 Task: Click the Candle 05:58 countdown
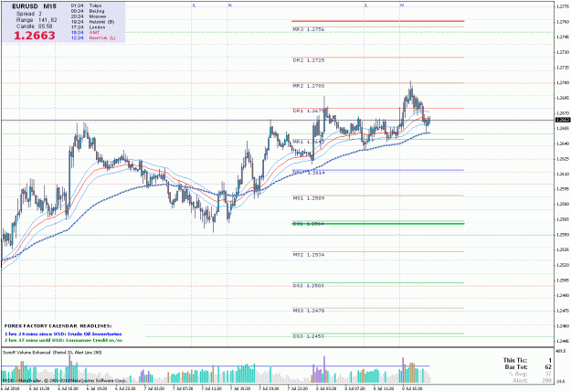click(x=34, y=26)
